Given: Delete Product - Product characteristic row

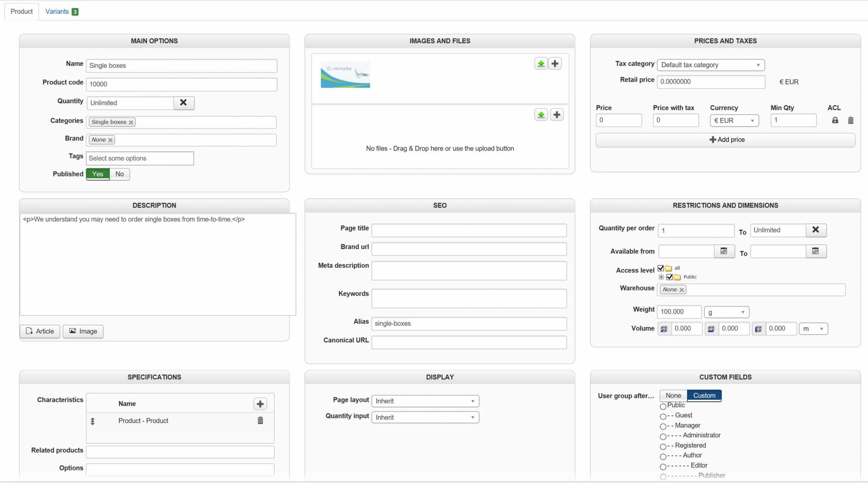Looking at the screenshot, I should pos(260,421).
